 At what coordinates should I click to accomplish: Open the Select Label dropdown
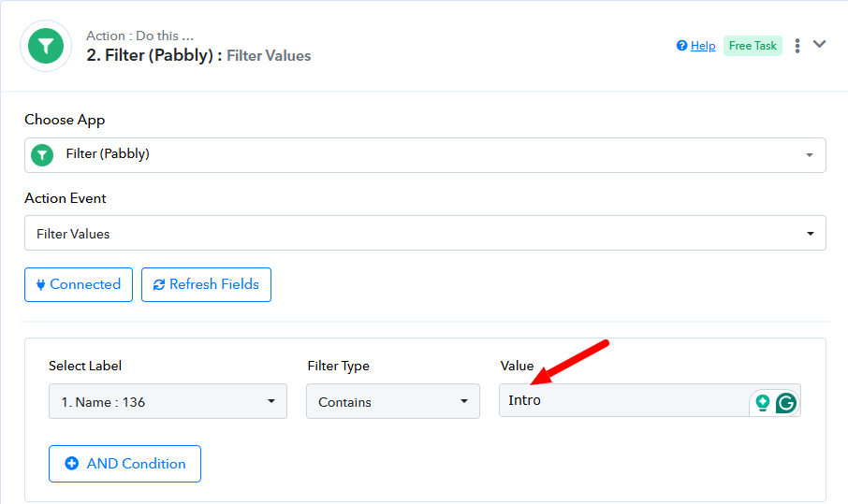pyautogui.click(x=168, y=401)
